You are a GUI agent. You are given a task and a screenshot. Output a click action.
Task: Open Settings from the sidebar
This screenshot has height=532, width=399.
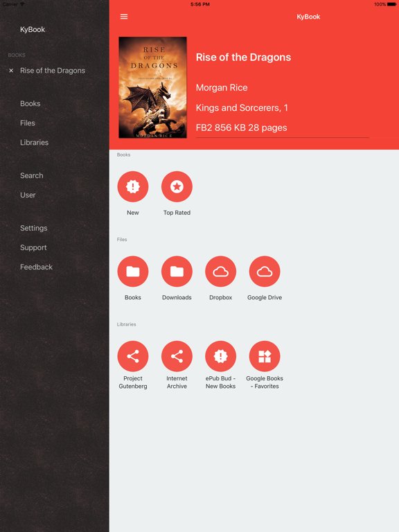pos(33,228)
